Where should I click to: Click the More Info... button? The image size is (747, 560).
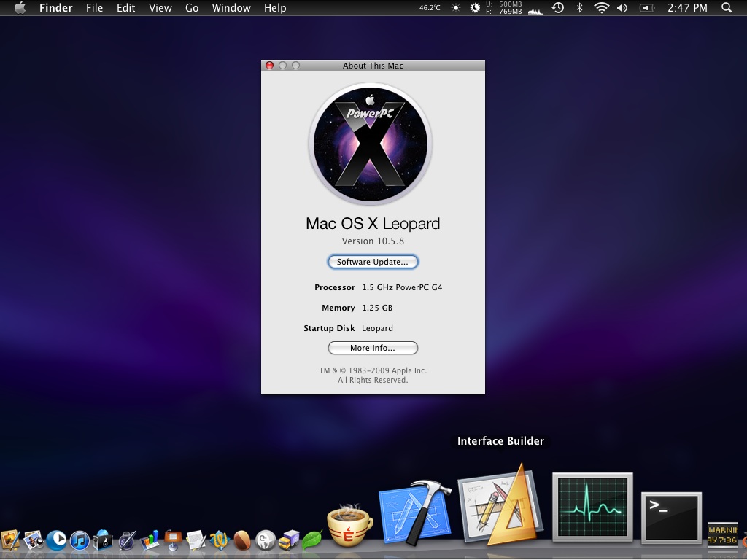(x=373, y=348)
